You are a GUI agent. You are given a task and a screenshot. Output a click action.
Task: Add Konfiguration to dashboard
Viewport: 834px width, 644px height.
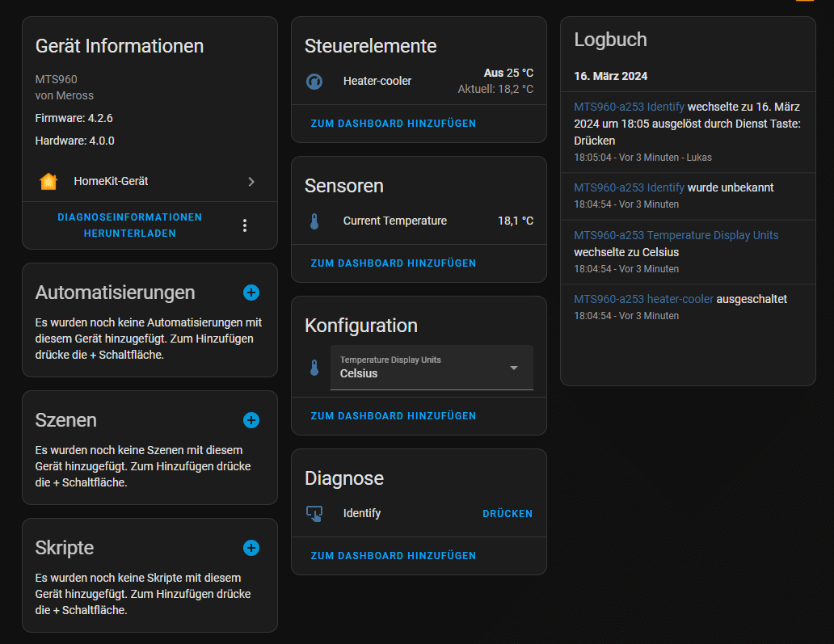point(394,416)
